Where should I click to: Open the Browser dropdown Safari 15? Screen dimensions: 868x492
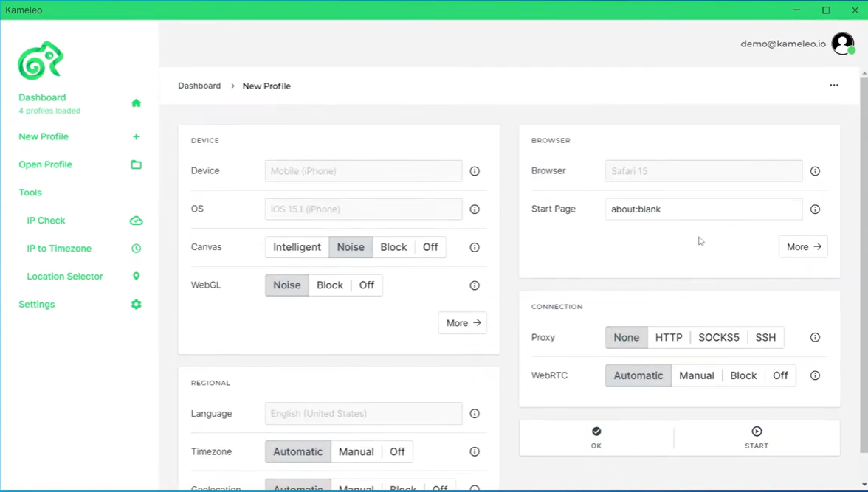tap(703, 171)
